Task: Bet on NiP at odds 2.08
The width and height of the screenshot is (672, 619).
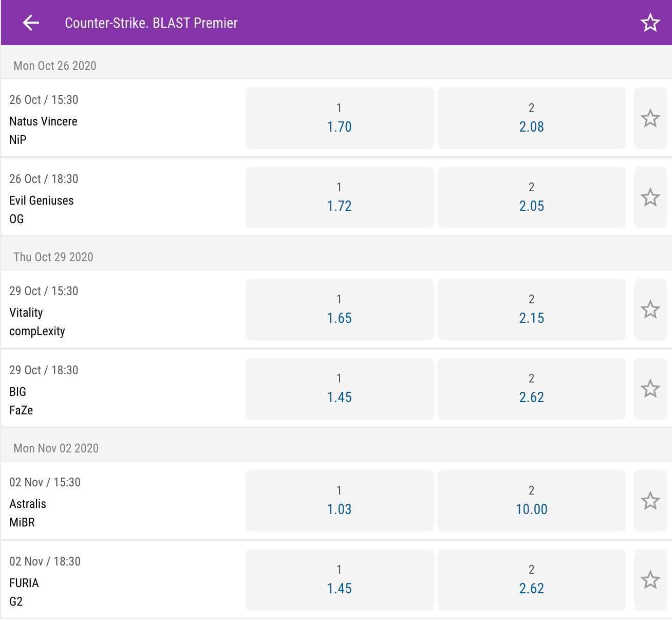Action: click(532, 118)
